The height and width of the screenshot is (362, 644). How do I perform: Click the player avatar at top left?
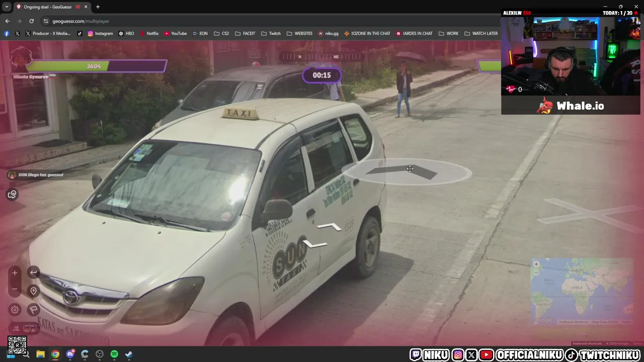coord(21,58)
